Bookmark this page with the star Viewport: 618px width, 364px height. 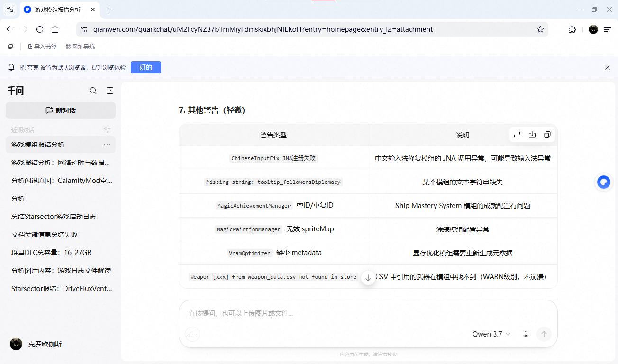click(540, 29)
